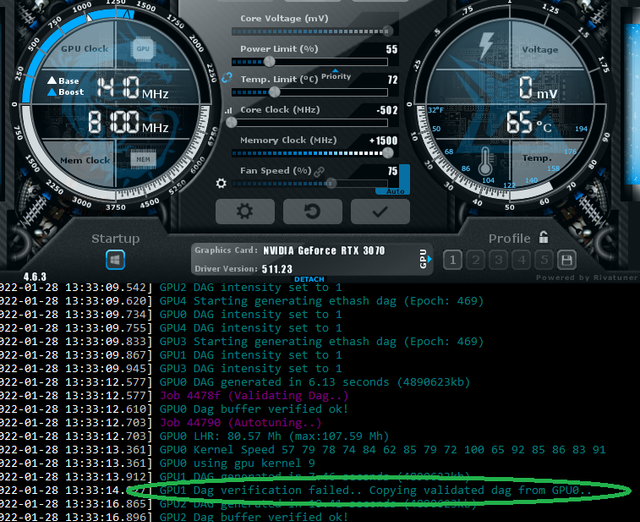Unlock profile padlock icon
Viewport: 640px width, 522px height.
(543, 237)
